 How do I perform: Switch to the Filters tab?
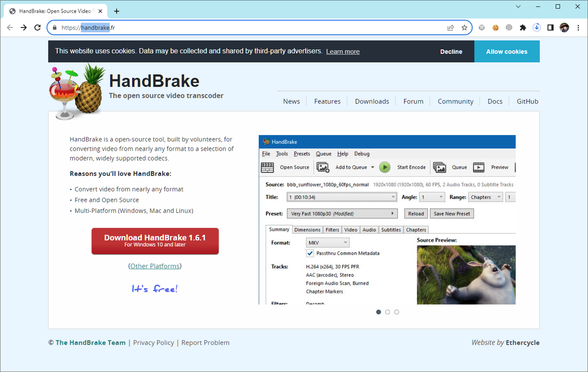(332, 230)
